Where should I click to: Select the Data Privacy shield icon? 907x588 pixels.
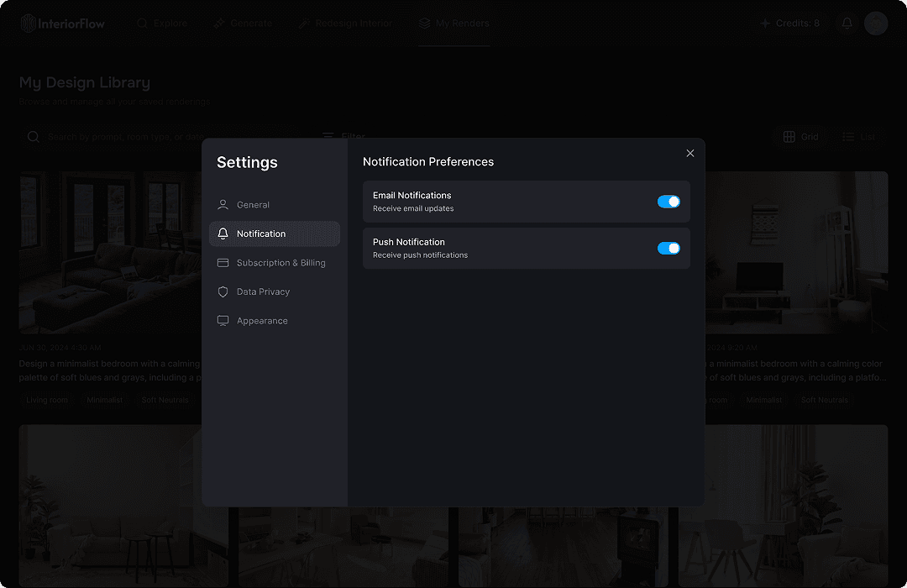[223, 291]
